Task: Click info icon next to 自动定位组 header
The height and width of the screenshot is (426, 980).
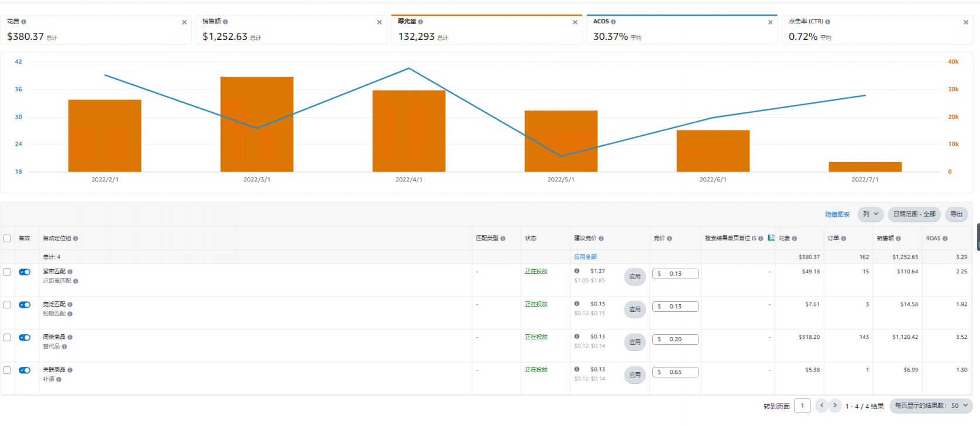Action: (75, 239)
